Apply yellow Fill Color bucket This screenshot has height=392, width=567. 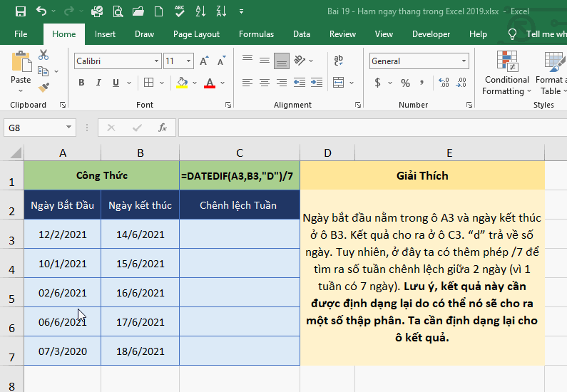point(182,83)
